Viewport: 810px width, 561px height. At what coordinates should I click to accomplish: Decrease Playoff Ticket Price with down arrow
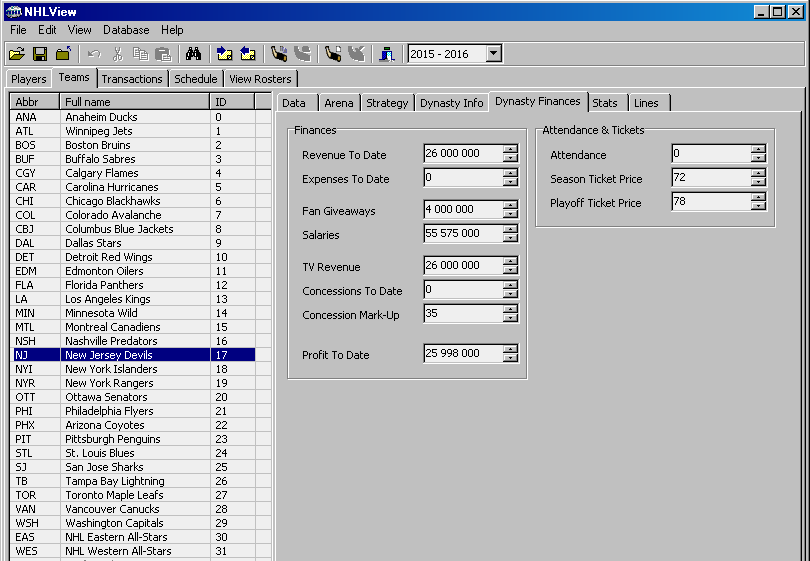(758, 206)
